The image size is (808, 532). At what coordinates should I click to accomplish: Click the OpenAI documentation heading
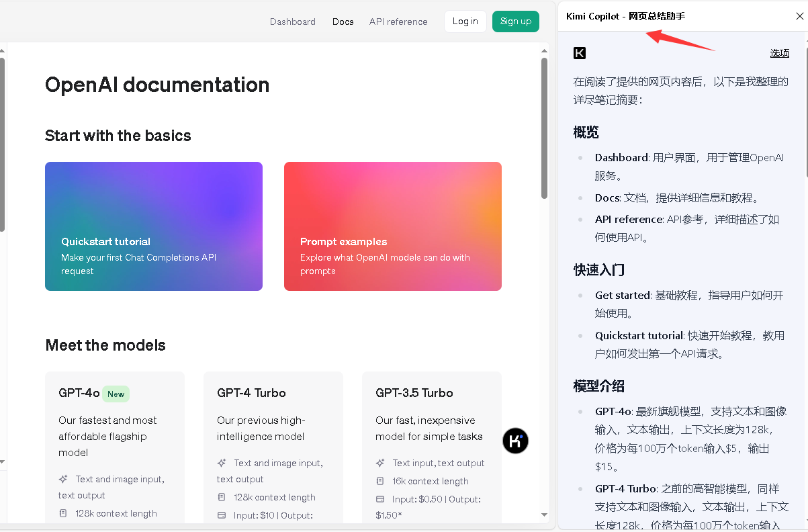pyautogui.click(x=157, y=85)
